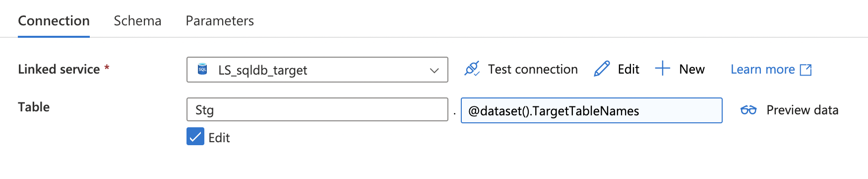Viewport: 868px width, 179px height.
Task: Switch to the Schema tab
Action: 137,21
